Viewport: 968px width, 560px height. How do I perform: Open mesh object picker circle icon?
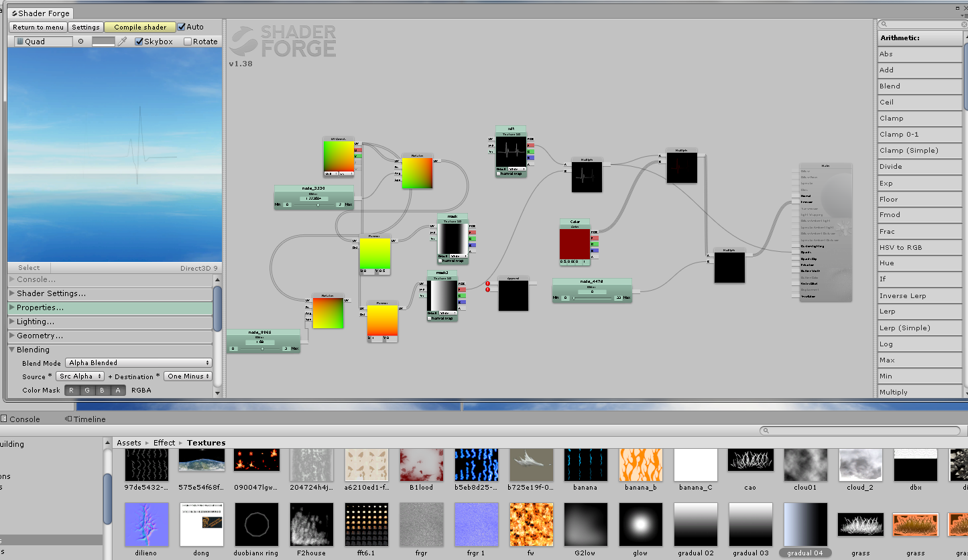point(81,42)
